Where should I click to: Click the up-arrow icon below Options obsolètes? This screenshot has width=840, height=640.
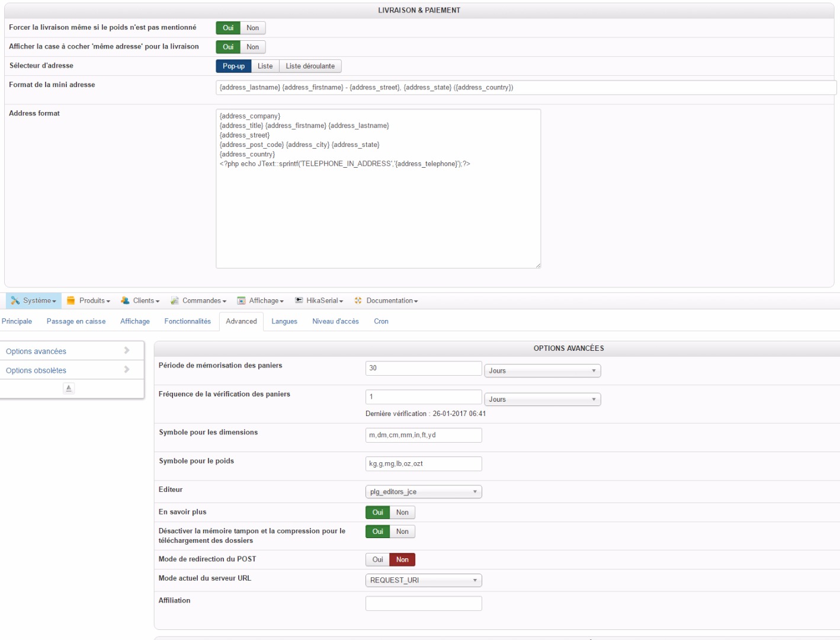point(69,388)
